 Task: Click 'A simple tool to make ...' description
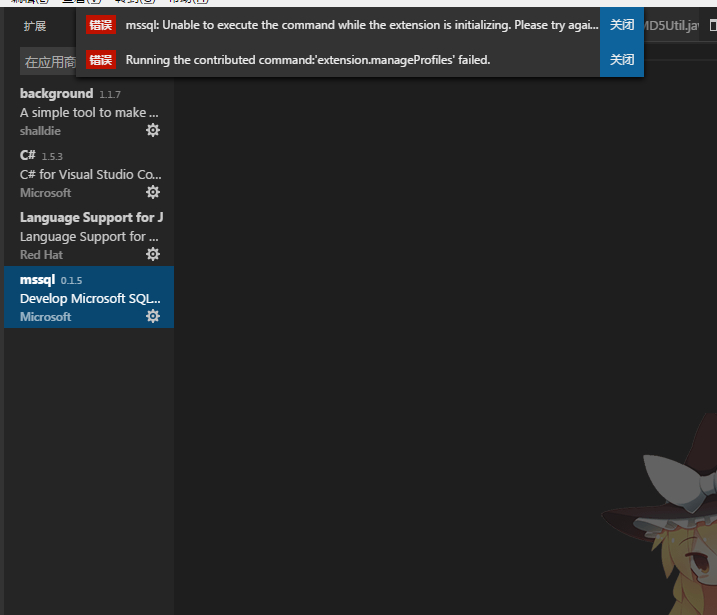89,112
